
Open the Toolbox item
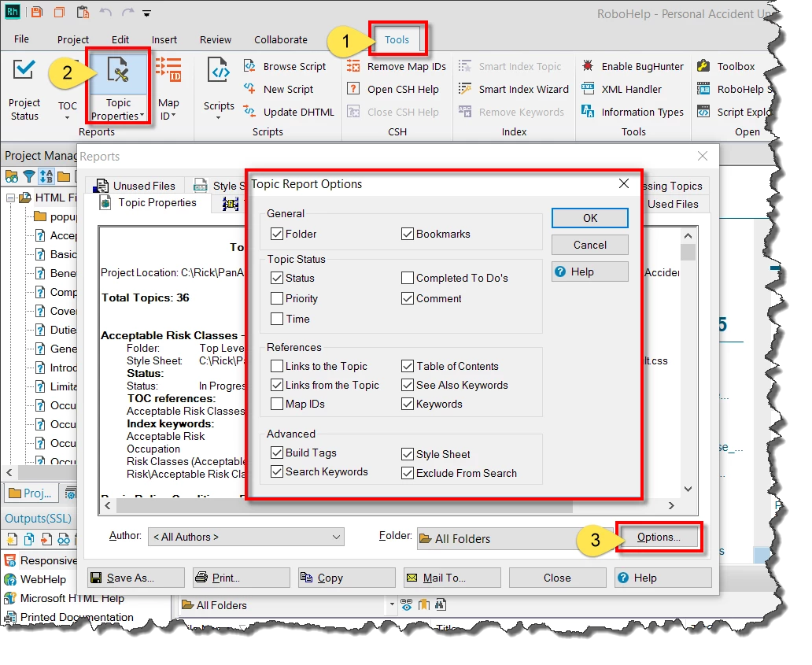coord(726,66)
